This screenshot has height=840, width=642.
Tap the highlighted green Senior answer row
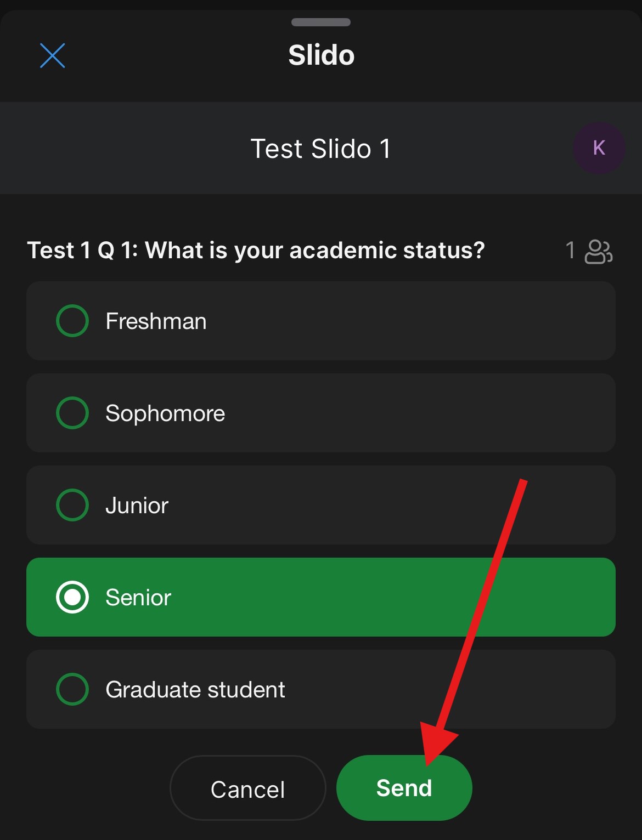coord(320,597)
